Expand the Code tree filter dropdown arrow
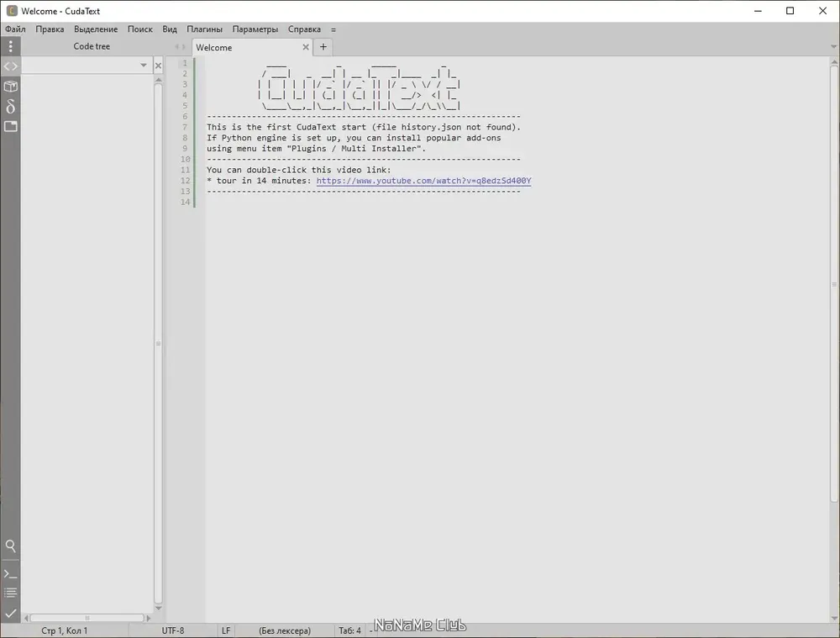Screen dimensions: 840x638 click(143, 66)
